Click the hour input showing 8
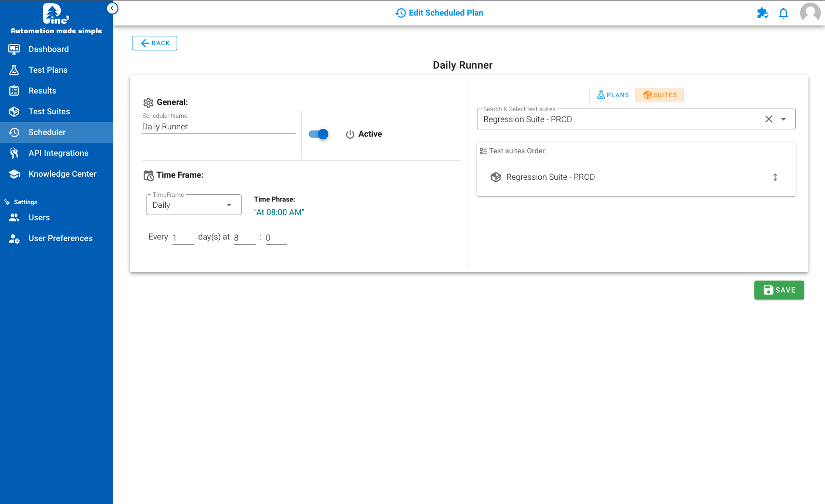825x504 pixels. 244,237
